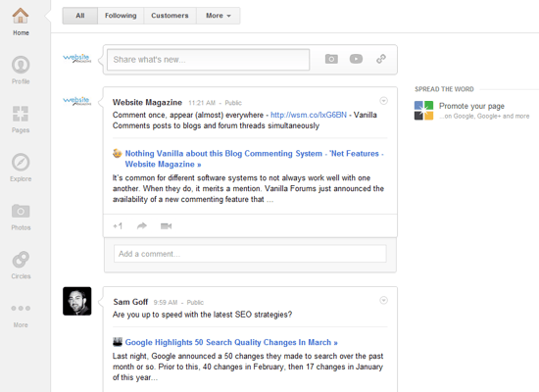
Task: Go to Profile in sidebar
Action: (x=21, y=65)
